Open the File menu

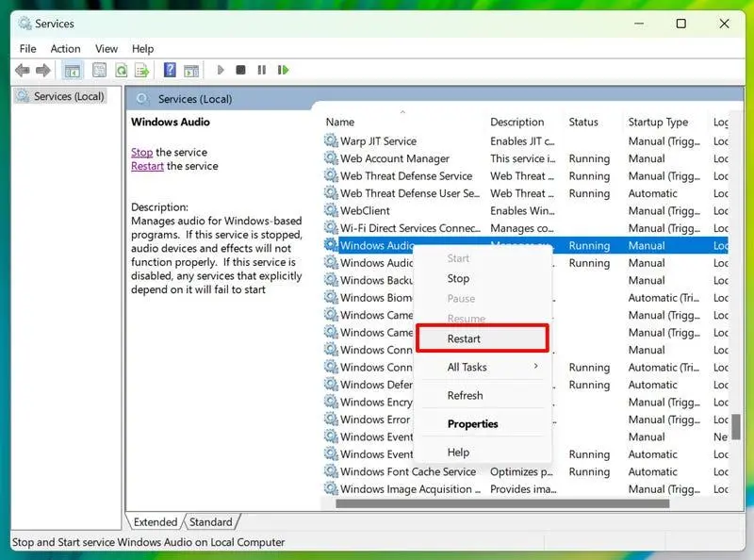click(27, 49)
